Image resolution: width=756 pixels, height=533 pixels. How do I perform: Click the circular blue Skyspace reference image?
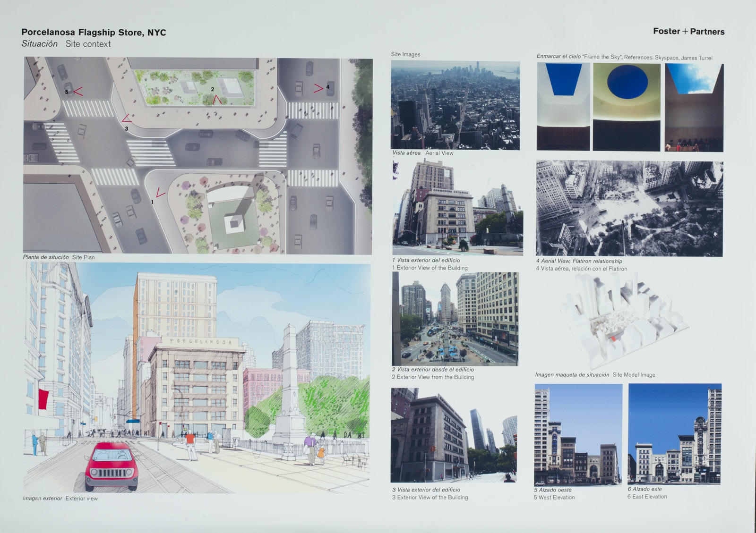tap(627, 107)
